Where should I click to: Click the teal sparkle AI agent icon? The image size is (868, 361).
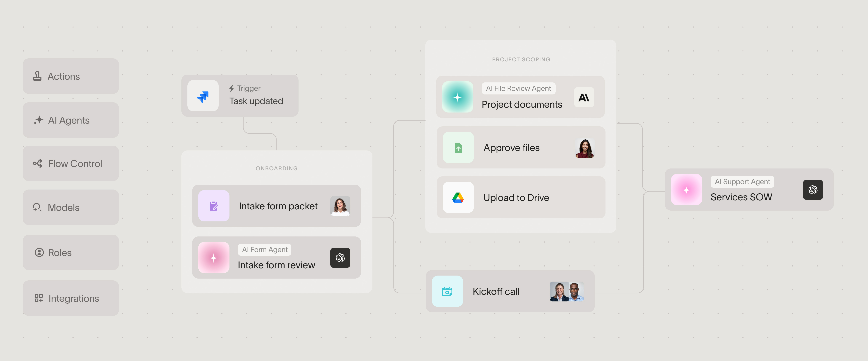tap(457, 97)
